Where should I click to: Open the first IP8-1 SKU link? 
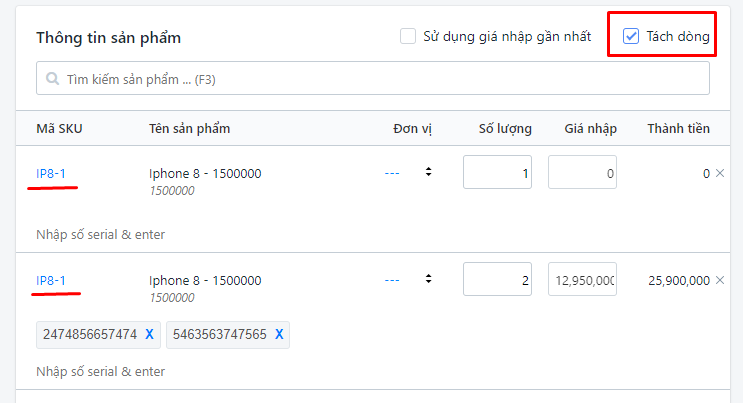coord(51,173)
